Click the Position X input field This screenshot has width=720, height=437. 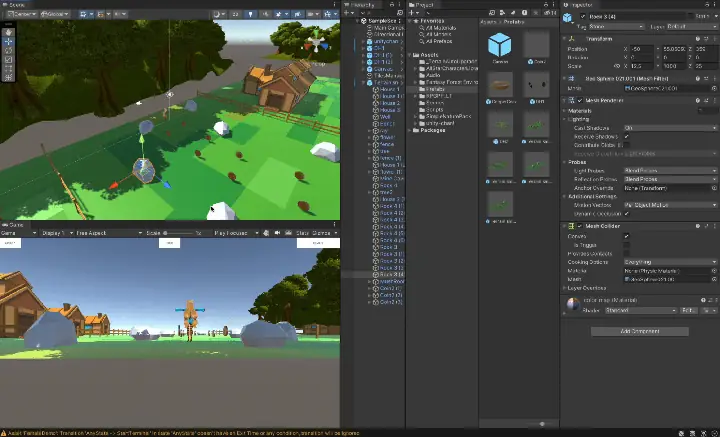(x=642, y=49)
